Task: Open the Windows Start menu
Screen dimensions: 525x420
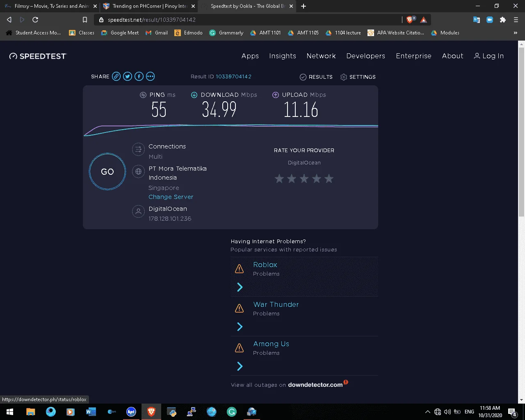Action: pyautogui.click(x=10, y=412)
